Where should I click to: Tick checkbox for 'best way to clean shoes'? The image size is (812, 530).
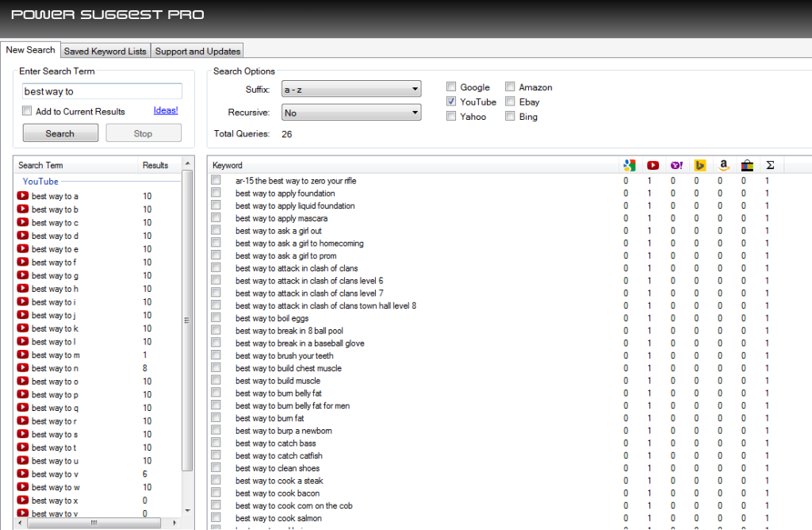pyautogui.click(x=216, y=467)
